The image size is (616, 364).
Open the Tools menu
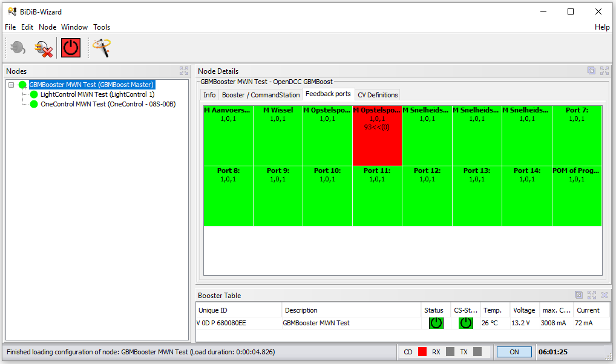point(102,27)
